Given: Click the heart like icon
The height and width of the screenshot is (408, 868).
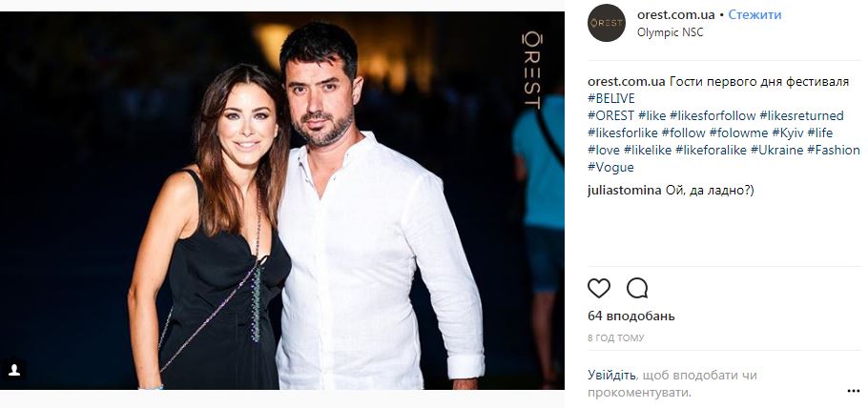Looking at the screenshot, I should coord(598,289).
